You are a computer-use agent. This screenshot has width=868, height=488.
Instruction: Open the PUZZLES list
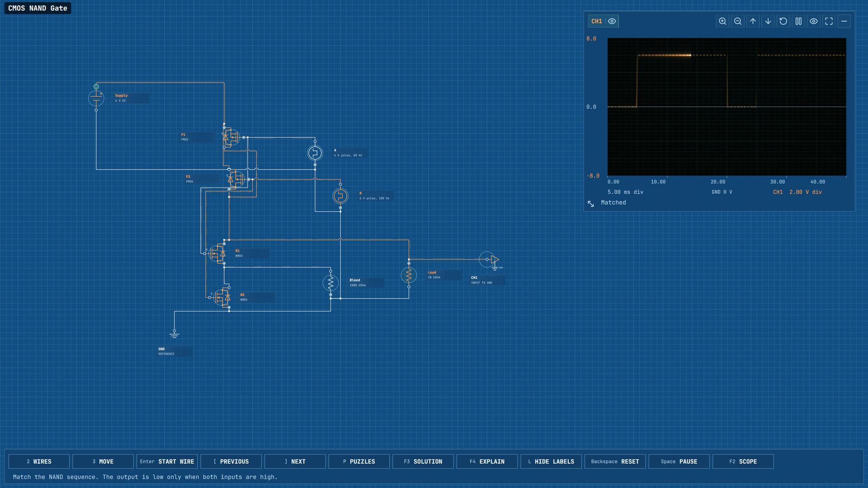(x=359, y=461)
